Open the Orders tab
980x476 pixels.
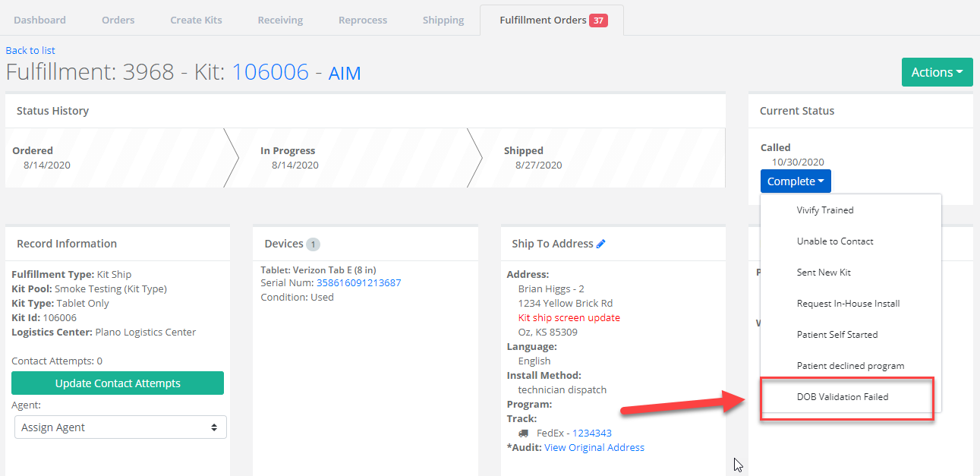click(x=118, y=20)
